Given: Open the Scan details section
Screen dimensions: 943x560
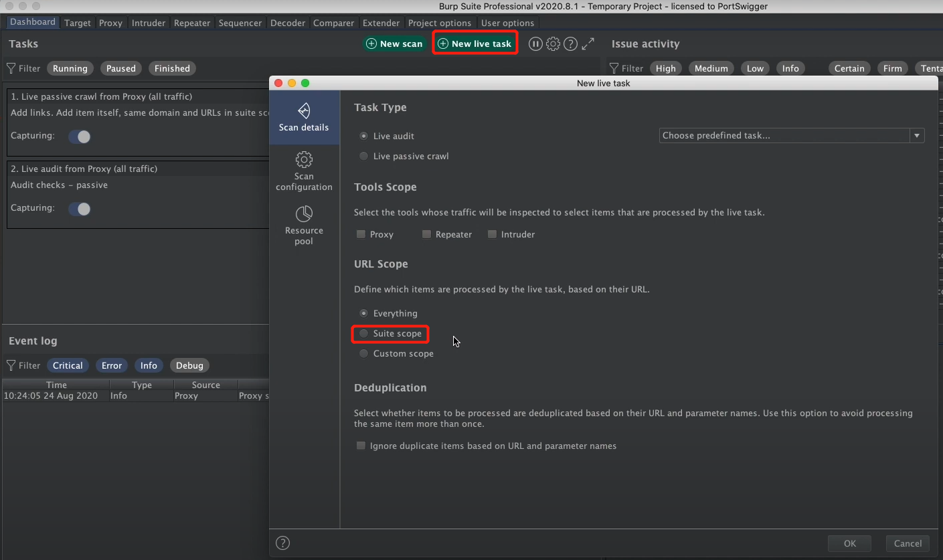Looking at the screenshot, I should (304, 117).
